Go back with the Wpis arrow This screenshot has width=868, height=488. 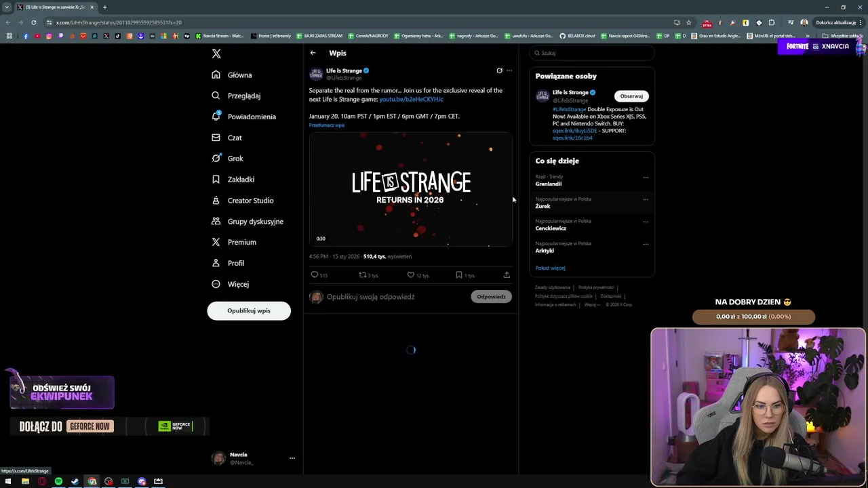pyautogui.click(x=313, y=53)
